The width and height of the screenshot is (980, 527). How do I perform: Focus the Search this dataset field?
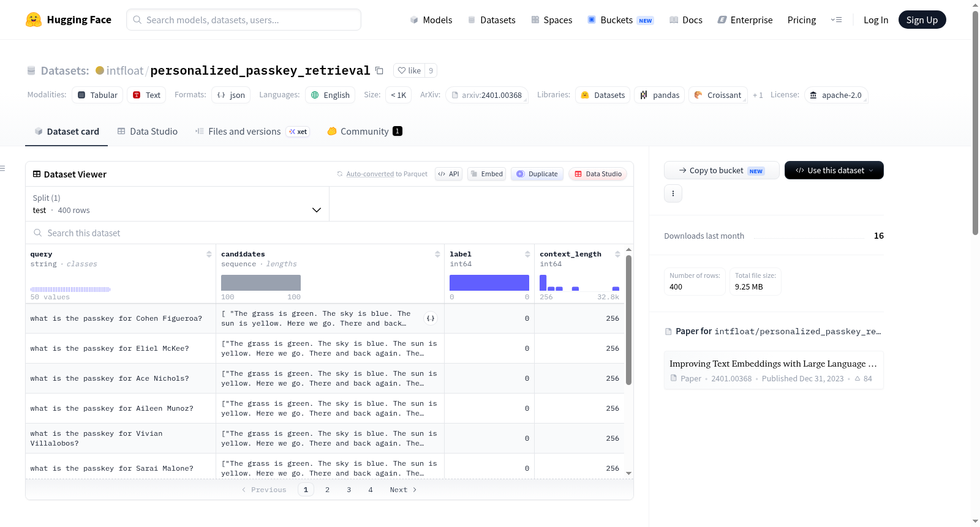pyautogui.click(x=330, y=233)
